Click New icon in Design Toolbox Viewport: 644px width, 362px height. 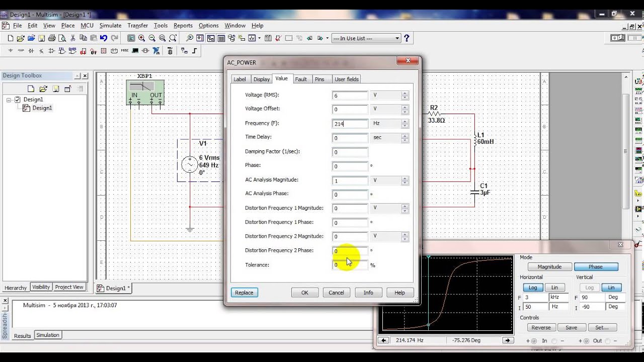click(31, 89)
